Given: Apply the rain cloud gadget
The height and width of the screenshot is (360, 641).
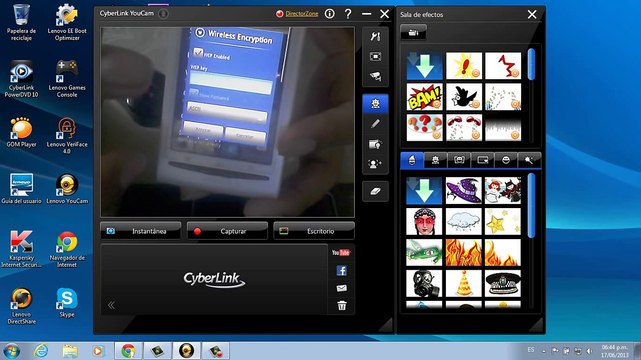Looking at the screenshot, I should click(x=464, y=221).
